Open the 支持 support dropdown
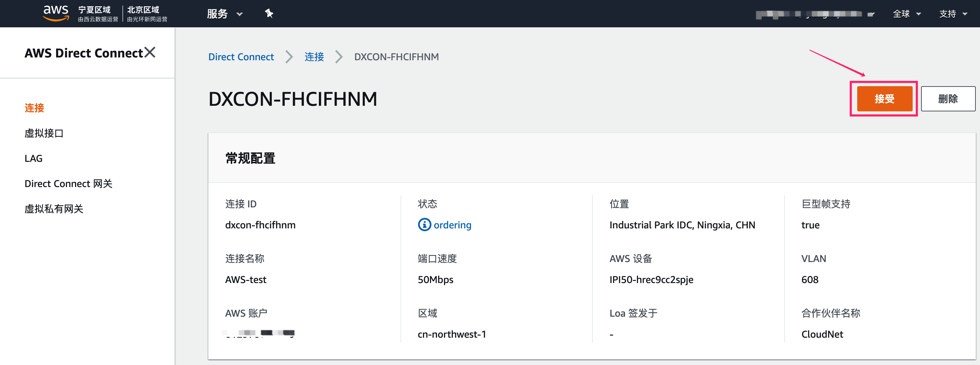Image resolution: width=980 pixels, height=365 pixels. [x=953, y=14]
